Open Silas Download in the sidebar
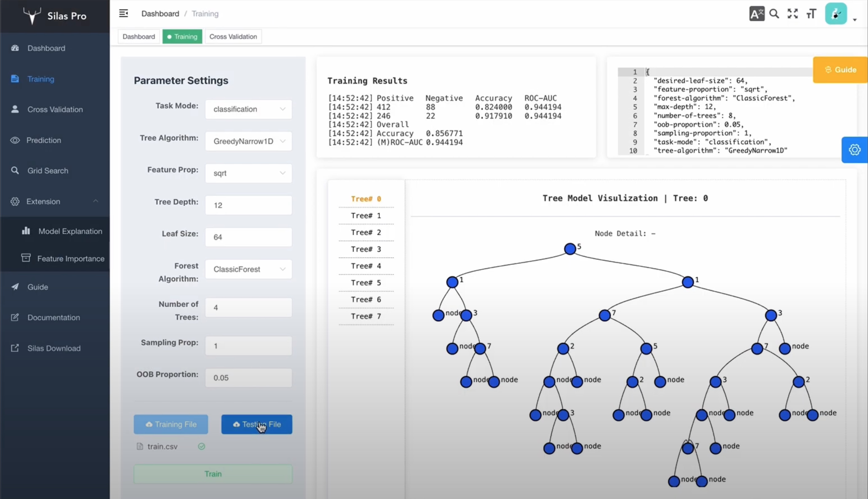 55,348
